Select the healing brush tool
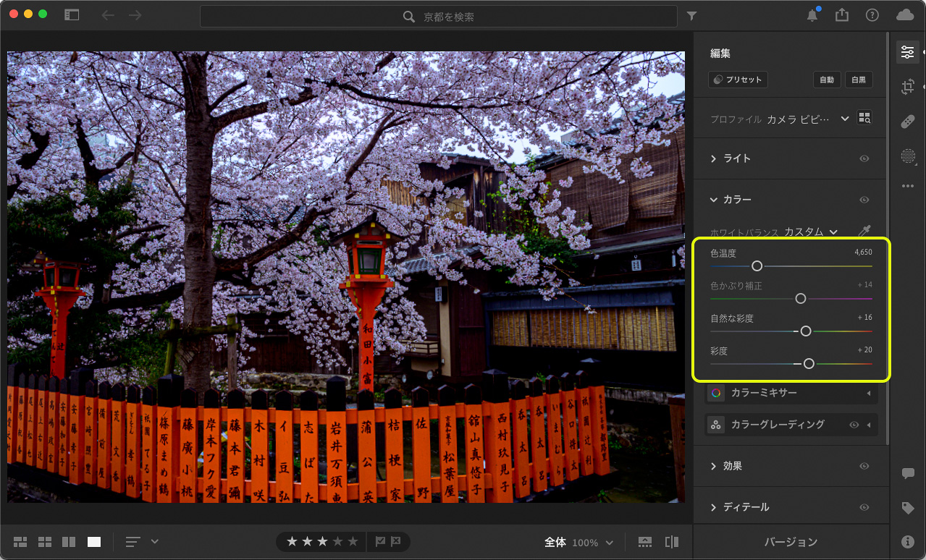Viewport: 926px width, 560px height. (907, 122)
